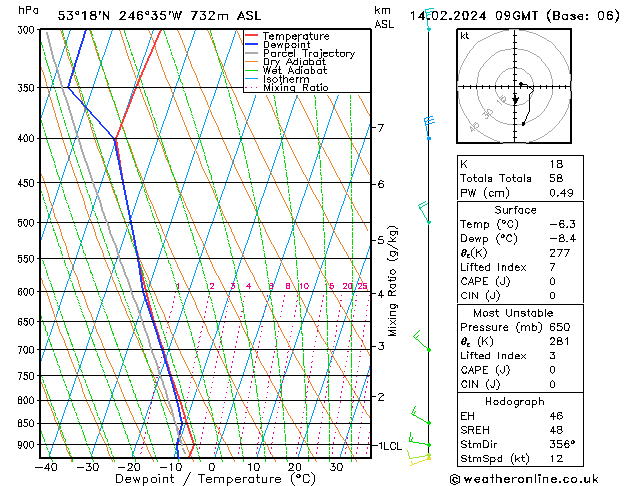Viewport: 629px width, 486px height.
Task: Click the blue Isotherm legend line
Action: (251, 79)
